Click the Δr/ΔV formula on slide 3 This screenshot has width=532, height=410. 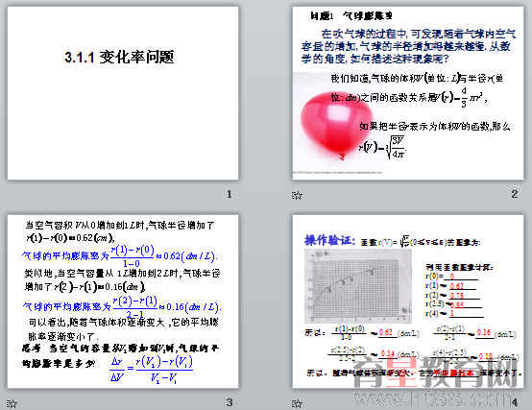click(x=152, y=370)
